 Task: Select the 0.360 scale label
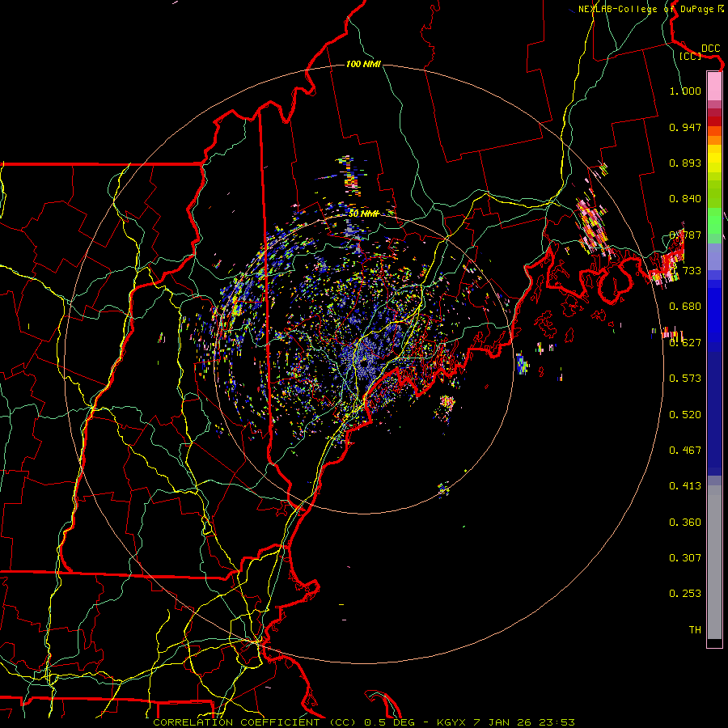685,523
